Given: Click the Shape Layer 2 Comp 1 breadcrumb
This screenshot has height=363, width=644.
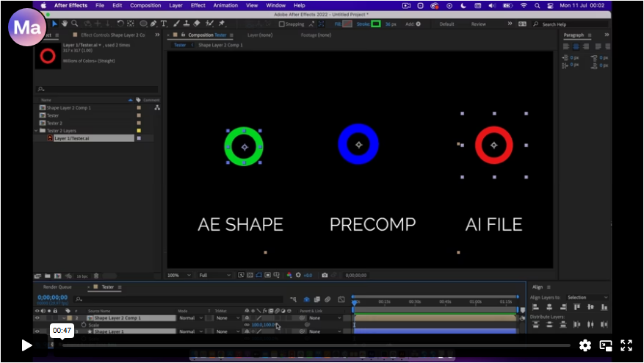Looking at the screenshot, I should coord(220,45).
